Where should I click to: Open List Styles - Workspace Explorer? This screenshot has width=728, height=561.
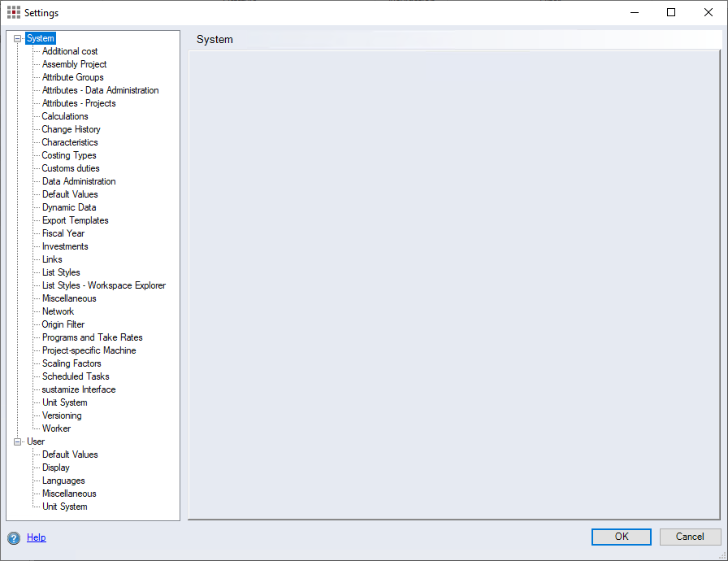tap(103, 285)
